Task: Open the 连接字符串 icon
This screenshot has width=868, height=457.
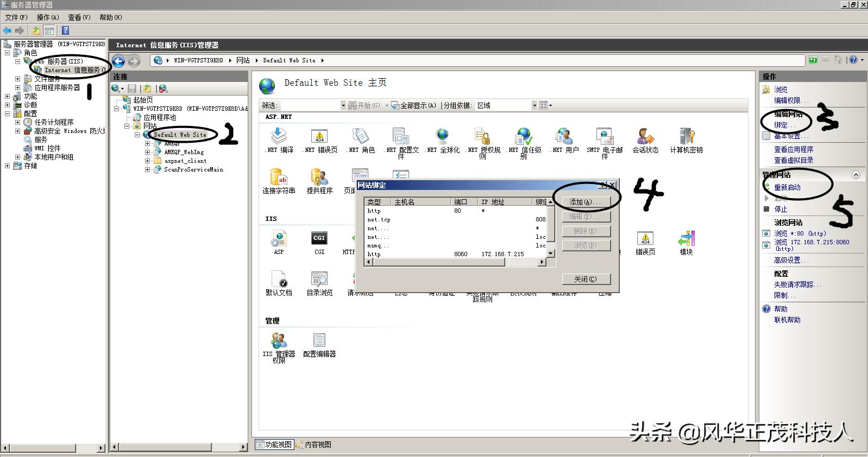Action: (279, 177)
